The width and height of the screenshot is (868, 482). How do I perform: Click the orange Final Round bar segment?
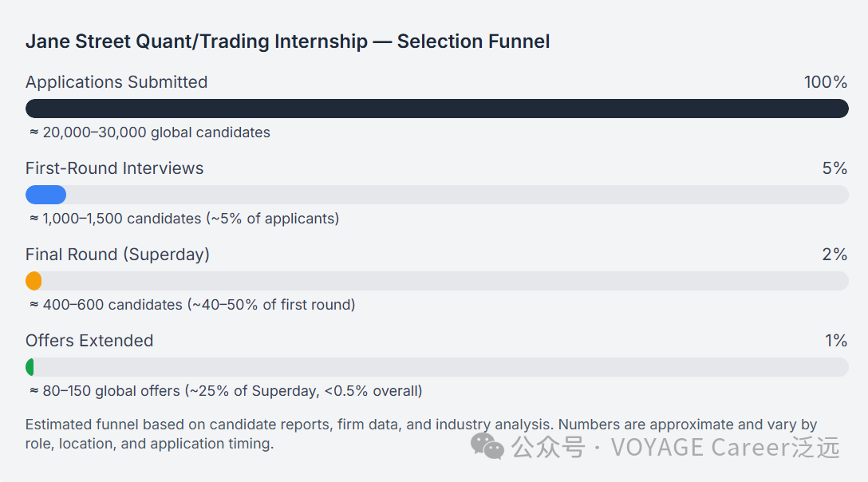[34, 281]
